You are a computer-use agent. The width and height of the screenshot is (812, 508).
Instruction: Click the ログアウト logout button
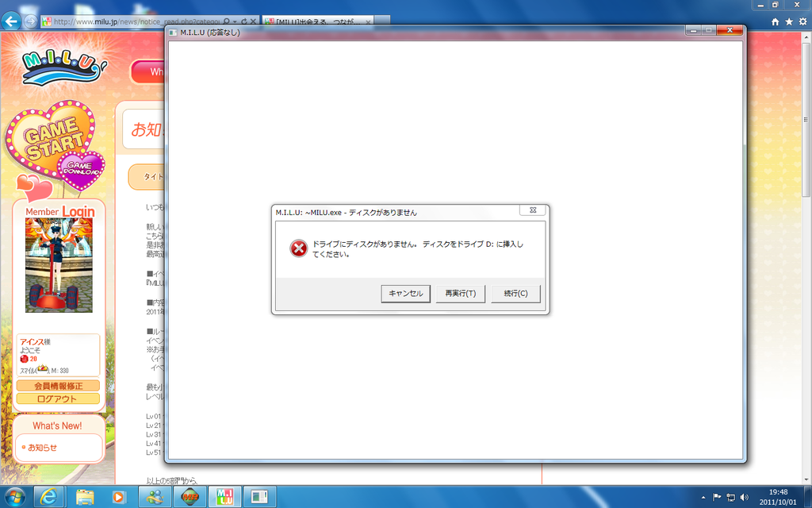click(x=58, y=398)
